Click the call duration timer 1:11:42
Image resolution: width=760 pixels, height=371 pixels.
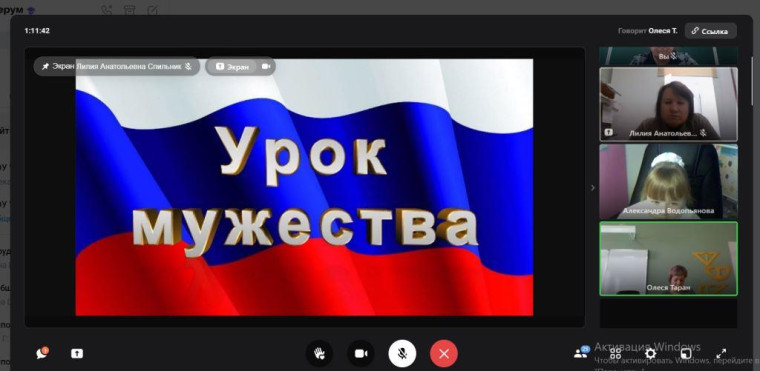click(x=37, y=31)
